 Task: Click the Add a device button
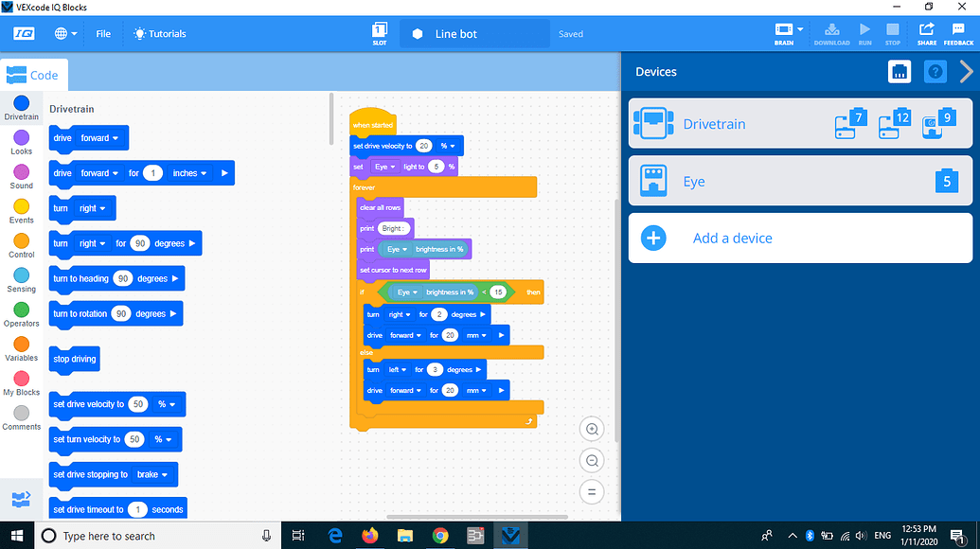click(800, 238)
